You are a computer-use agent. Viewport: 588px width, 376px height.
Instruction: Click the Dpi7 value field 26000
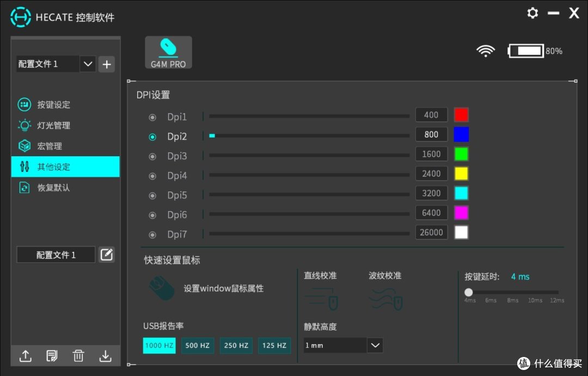431,232
